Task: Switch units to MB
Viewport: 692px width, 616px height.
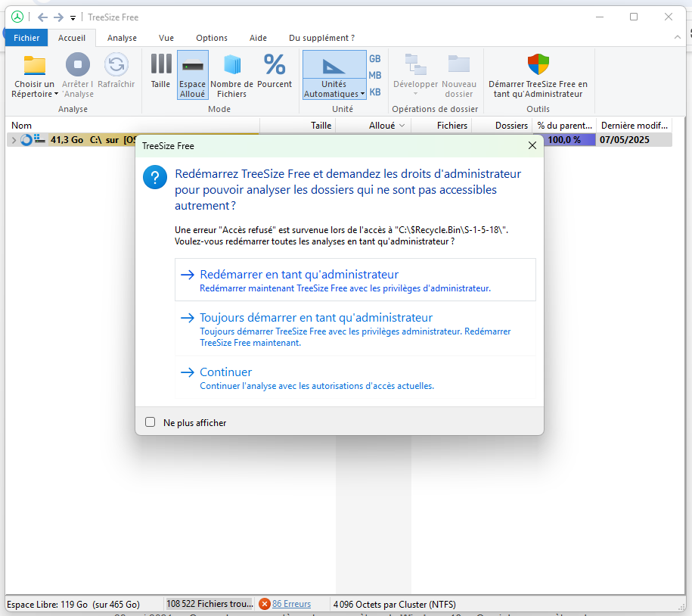Action: (x=374, y=76)
